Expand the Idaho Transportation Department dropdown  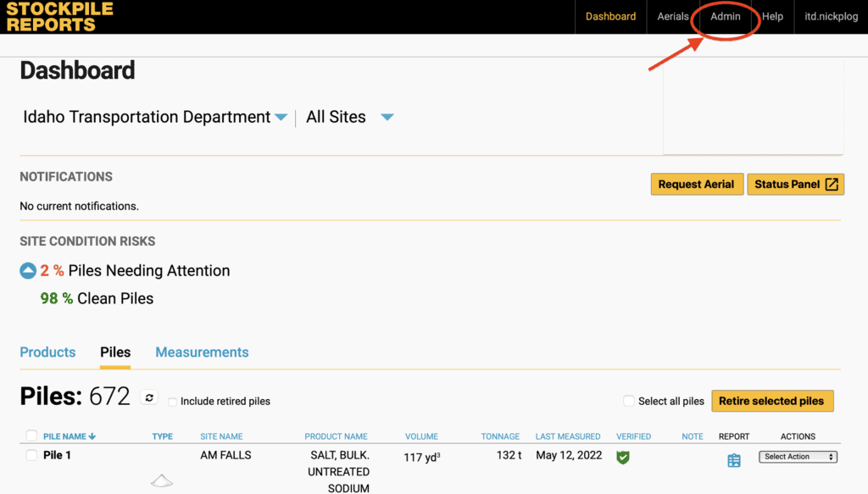tap(281, 118)
